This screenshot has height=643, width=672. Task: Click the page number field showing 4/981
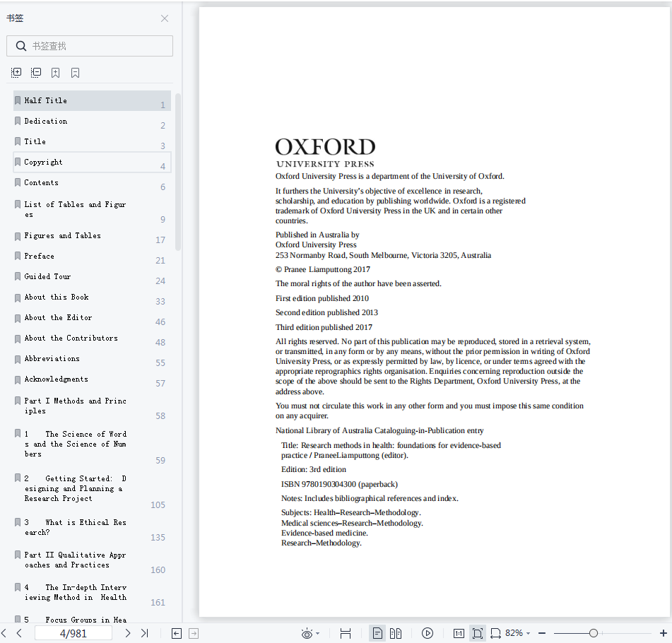[73, 633]
